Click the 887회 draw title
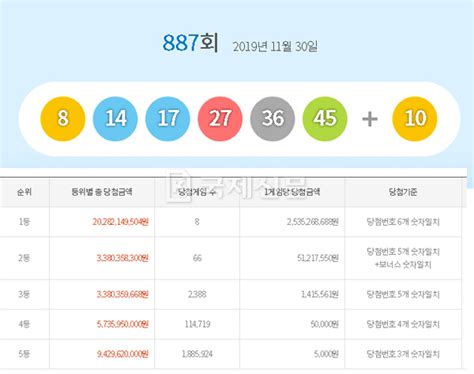Viewport: 474px width, 374px height. point(190,43)
